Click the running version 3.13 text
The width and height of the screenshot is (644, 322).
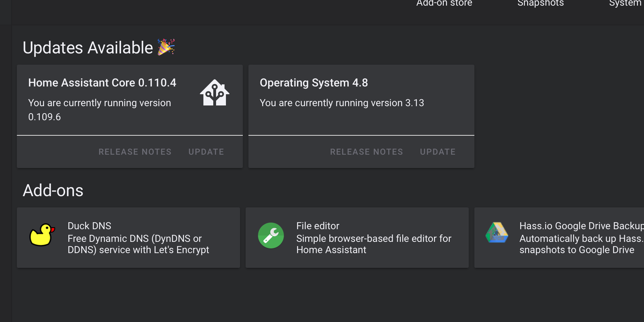point(342,103)
